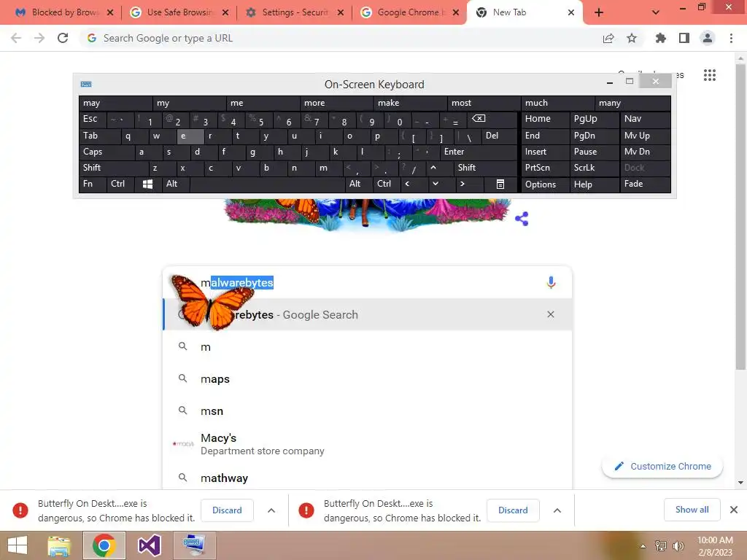Screen dimensions: 747x560
Task: Click the browser back arrow
Action: (x=16, y=38)
